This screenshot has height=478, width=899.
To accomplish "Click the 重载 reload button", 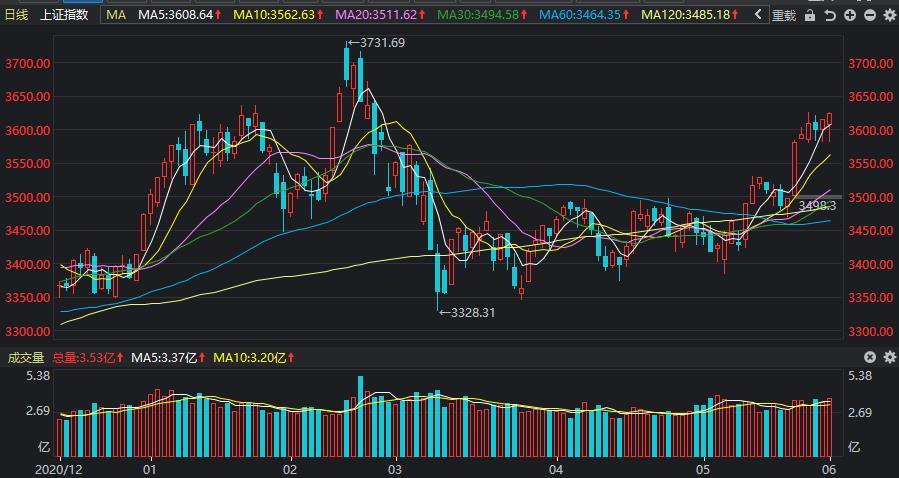I will (784, 16).
